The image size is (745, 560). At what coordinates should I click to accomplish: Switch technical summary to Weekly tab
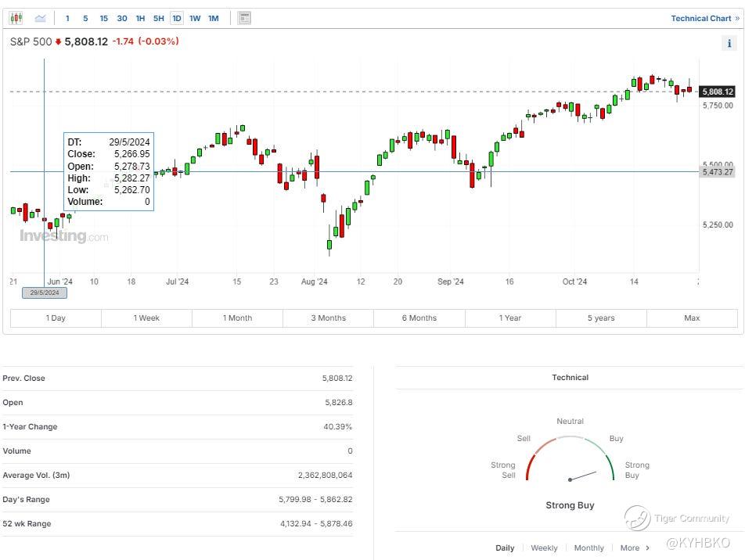point(544,548)
